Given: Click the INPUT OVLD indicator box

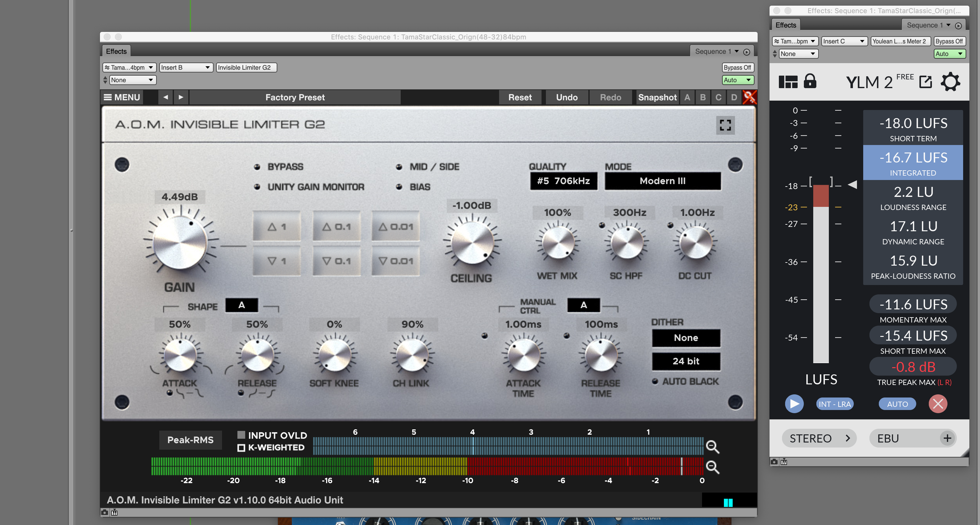Looking at the screenshot, I should pos(241,435).
